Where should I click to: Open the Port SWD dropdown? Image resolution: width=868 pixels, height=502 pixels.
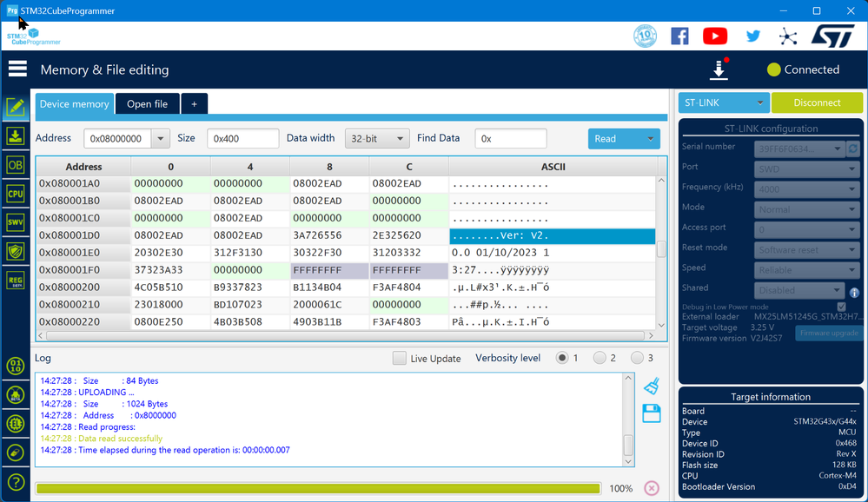coord(806,168)
